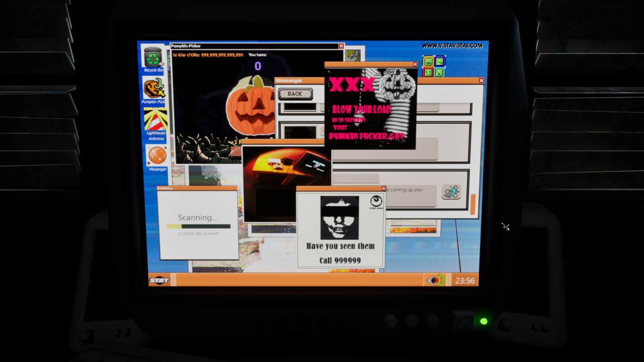Click the 'You have:' label in Pumpkin Picker
This screenshot has height=362, width=644.
pyautogui.click(x=258, y=55)
